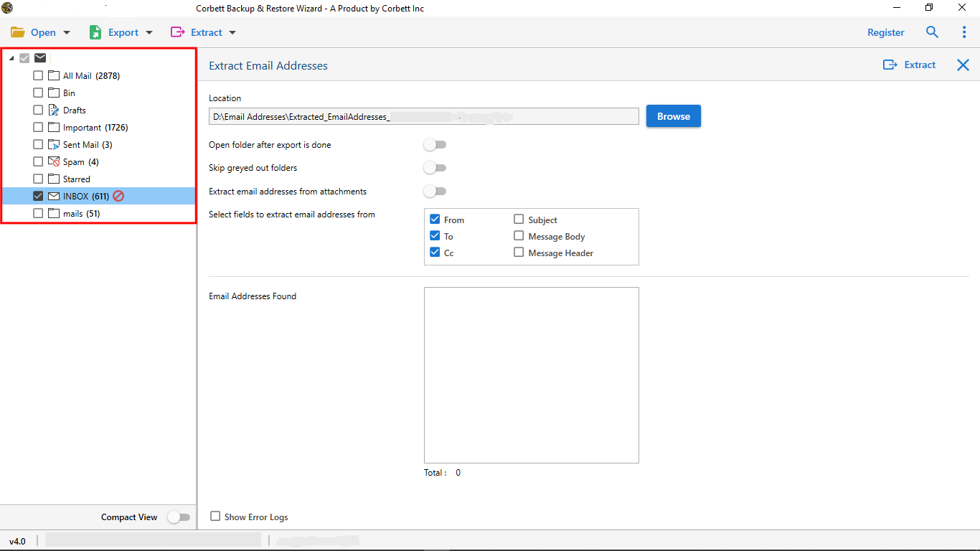Uncheck the From field checkbox

tap(435, 220)
